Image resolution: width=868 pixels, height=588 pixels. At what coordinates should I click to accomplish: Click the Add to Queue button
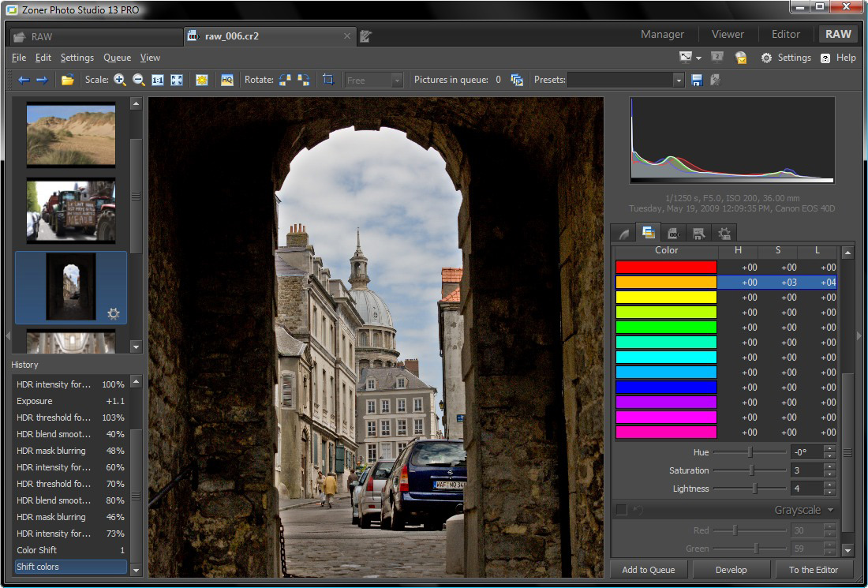pyautogui.click(x=648, y=569)
